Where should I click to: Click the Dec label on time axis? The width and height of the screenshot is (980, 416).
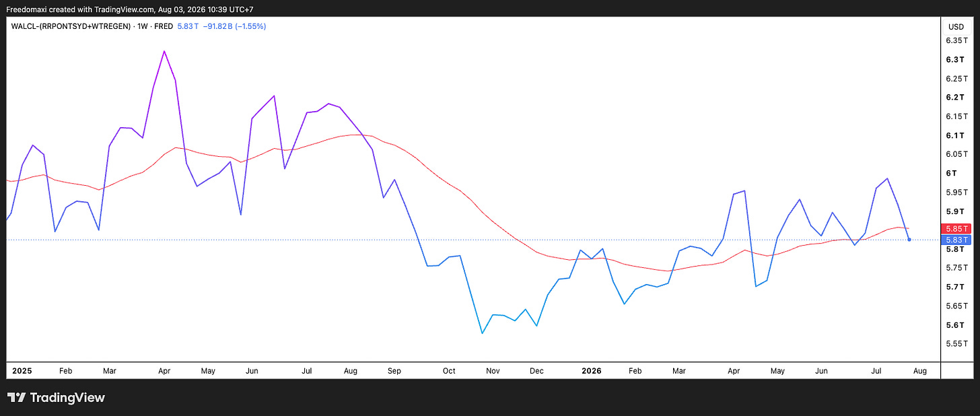536,371
